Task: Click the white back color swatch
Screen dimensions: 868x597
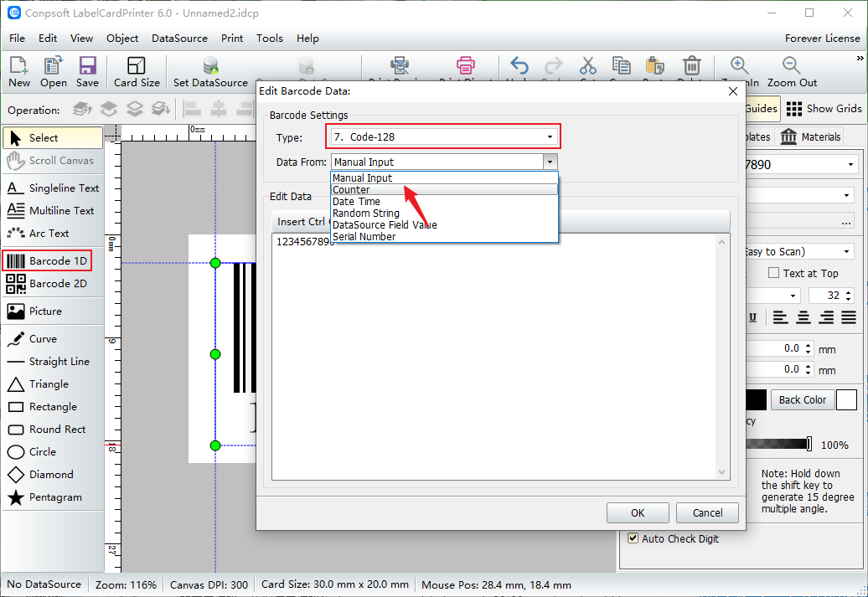Action: tap(846, 399)
